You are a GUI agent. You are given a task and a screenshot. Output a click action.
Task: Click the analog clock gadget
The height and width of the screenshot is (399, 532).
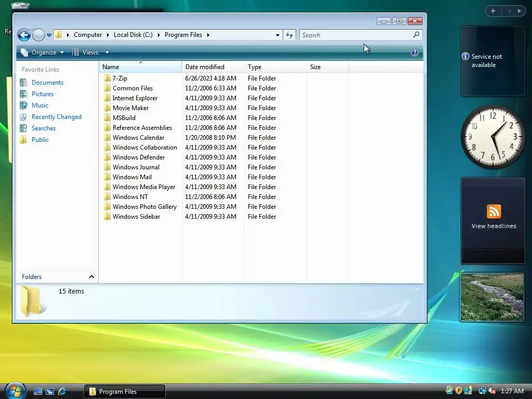pyautogui.click(x=493, y=137)
